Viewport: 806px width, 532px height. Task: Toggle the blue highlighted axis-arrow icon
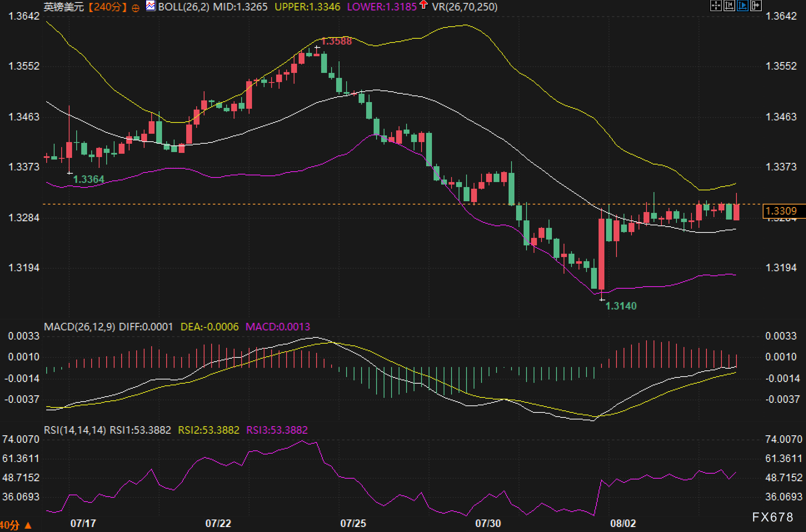tap(742, 5)
